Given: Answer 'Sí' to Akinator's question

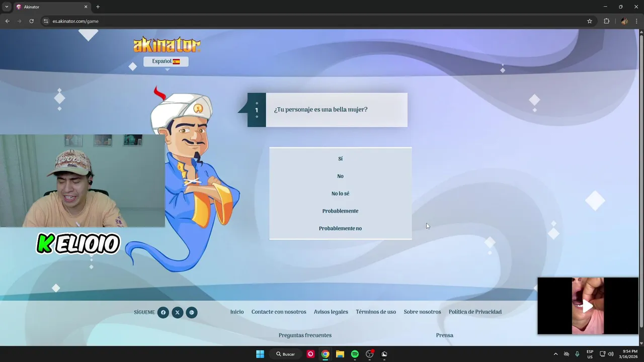Looking at the screenshot, I should pos(340,158).
